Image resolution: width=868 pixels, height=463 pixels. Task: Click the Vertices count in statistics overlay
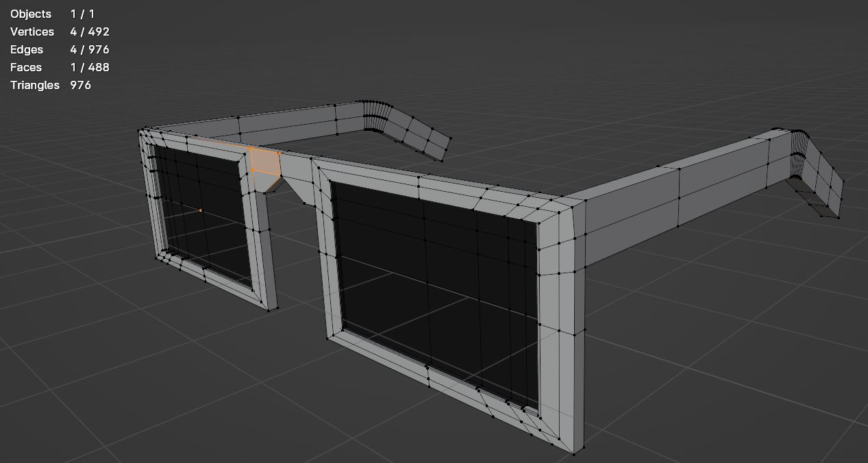click(90, 32)
